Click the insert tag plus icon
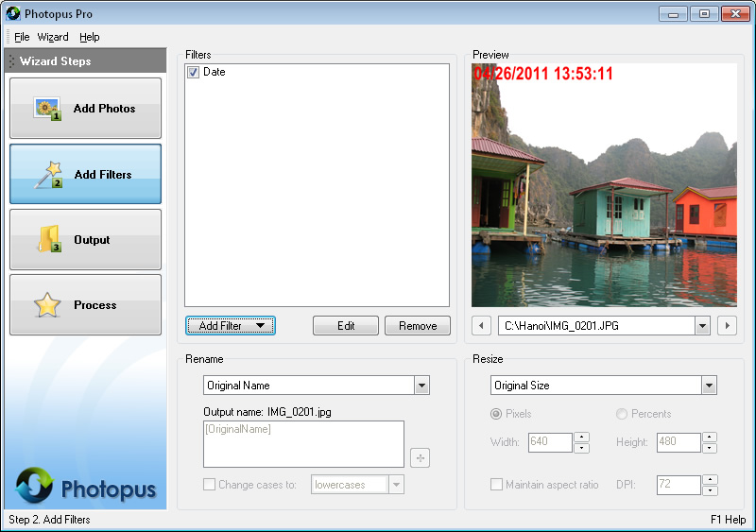Image resolution: width=756 pixels, height=532 pixels. tap(421, 458)
